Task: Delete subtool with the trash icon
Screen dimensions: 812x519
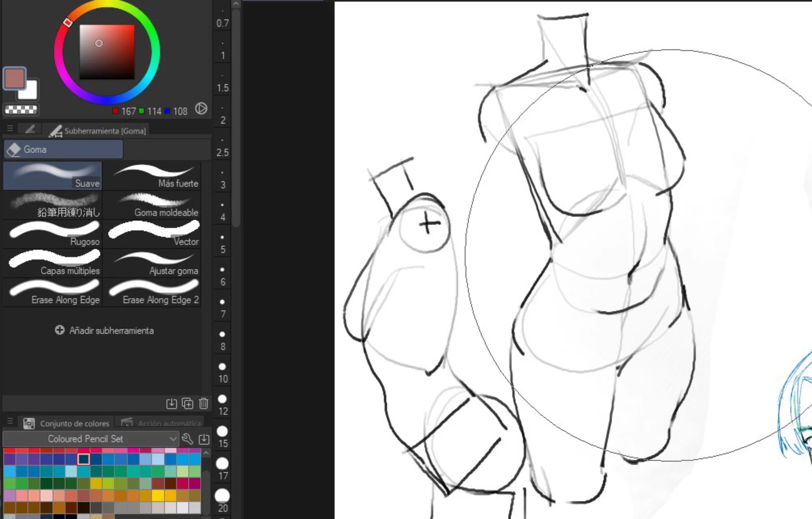Action: (204, 404)
